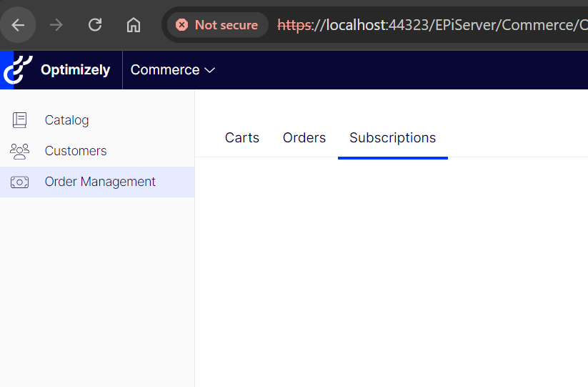Select Order Management in the sidebar
Screen dimensions: 588x387
pyautogui.click(x=100, y=182)
